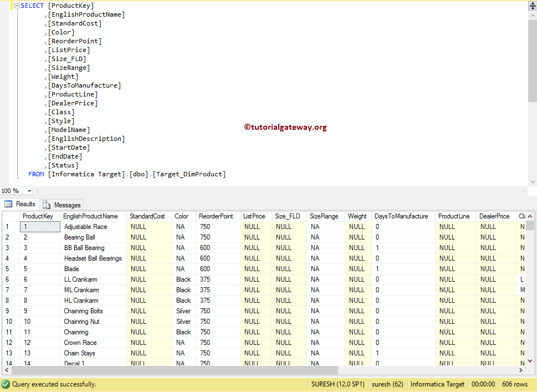The image size is (537, 392).
Task: Click the Headset Ball Bearings cell
Action: pyautogui.click(x=94, y=258)
